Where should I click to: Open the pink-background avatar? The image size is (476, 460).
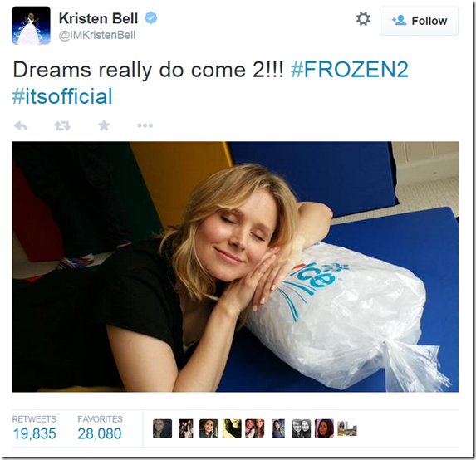(324, 428)
